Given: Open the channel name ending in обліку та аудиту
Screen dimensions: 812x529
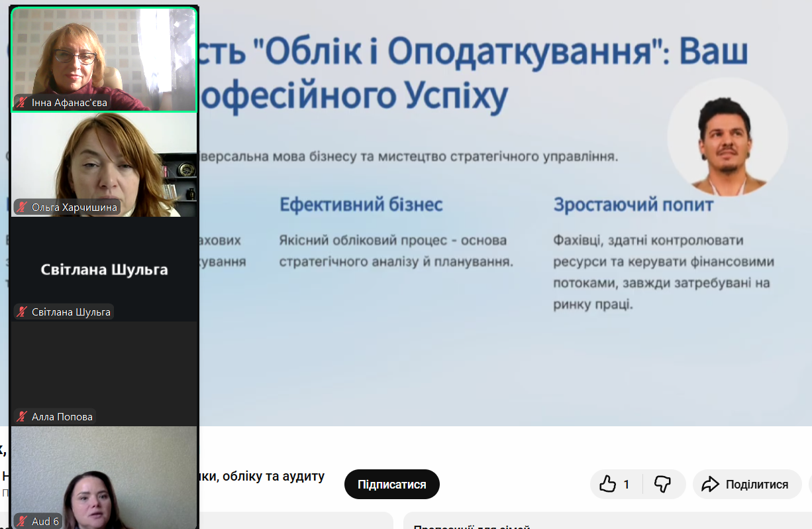Looking at the screenshot, I should pos(265,476).
